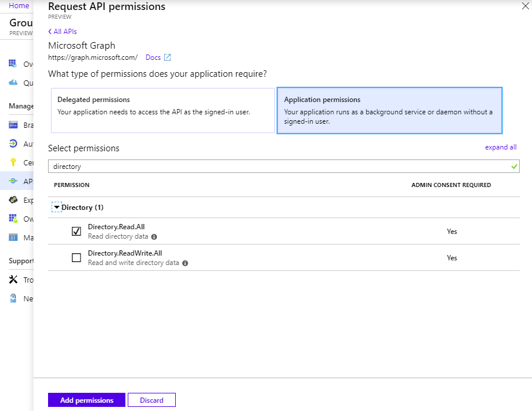This screenshot has height=411, width=532.
Task: Select the Branding icon in sidebar
Action: (13, 125)
